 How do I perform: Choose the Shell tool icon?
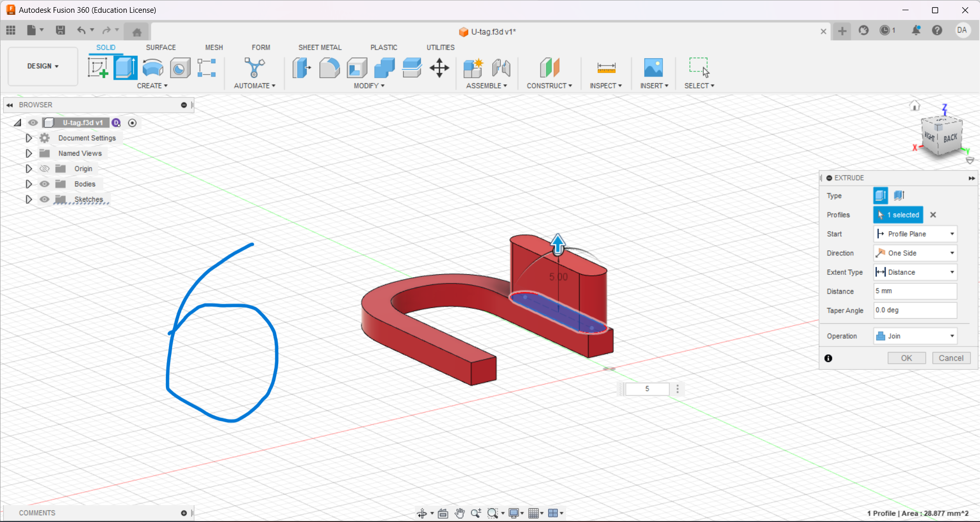(x=357, y=68)
